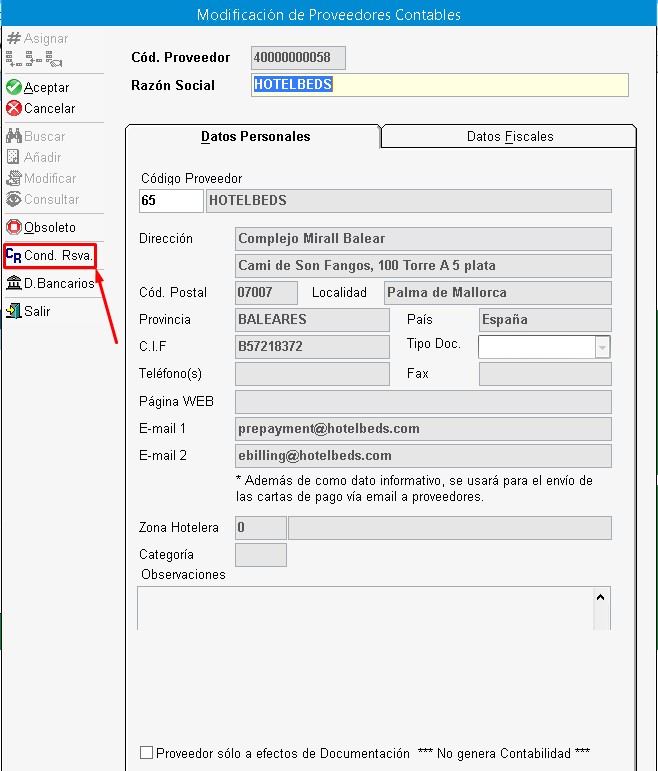Click the red Cancelar cross icon
Viewport: 658px width, 771px height.
coord(14,108)
